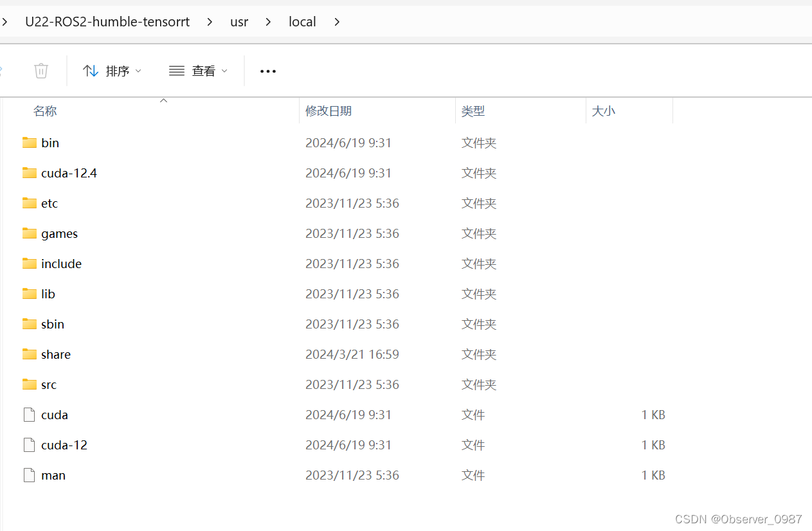Viewport: 812px width, 531px height.
Task: Click 1 KB size of man file
Action: coord(653,475)
